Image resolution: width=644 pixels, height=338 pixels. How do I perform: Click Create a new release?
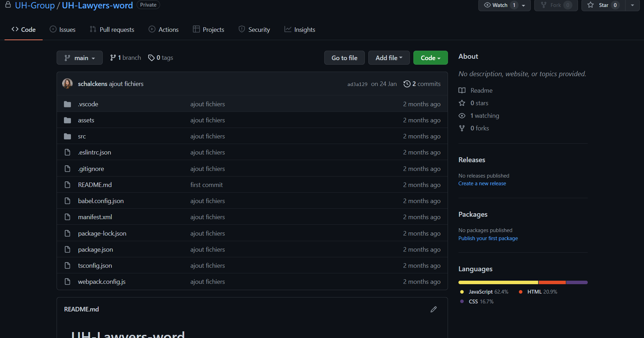pos(482,184)
